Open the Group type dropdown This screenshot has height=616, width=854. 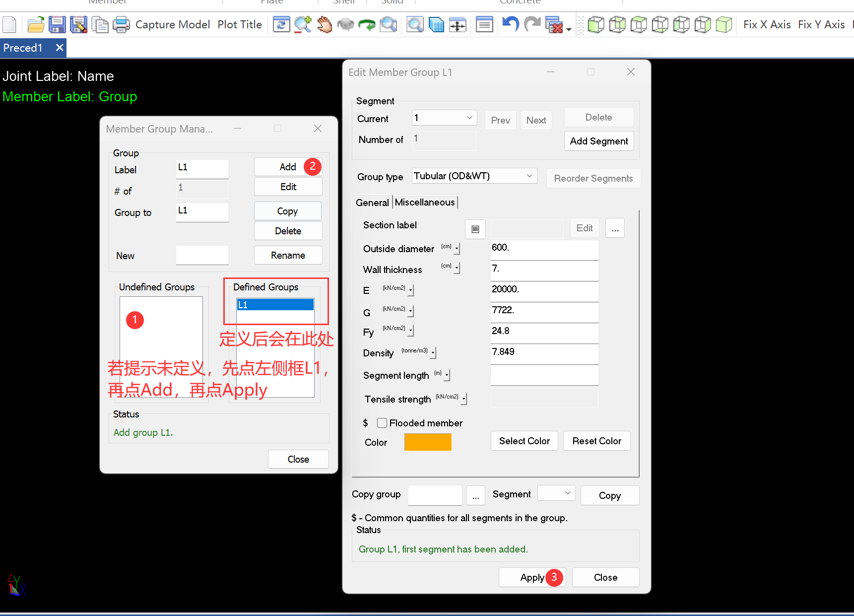point(474,176)
